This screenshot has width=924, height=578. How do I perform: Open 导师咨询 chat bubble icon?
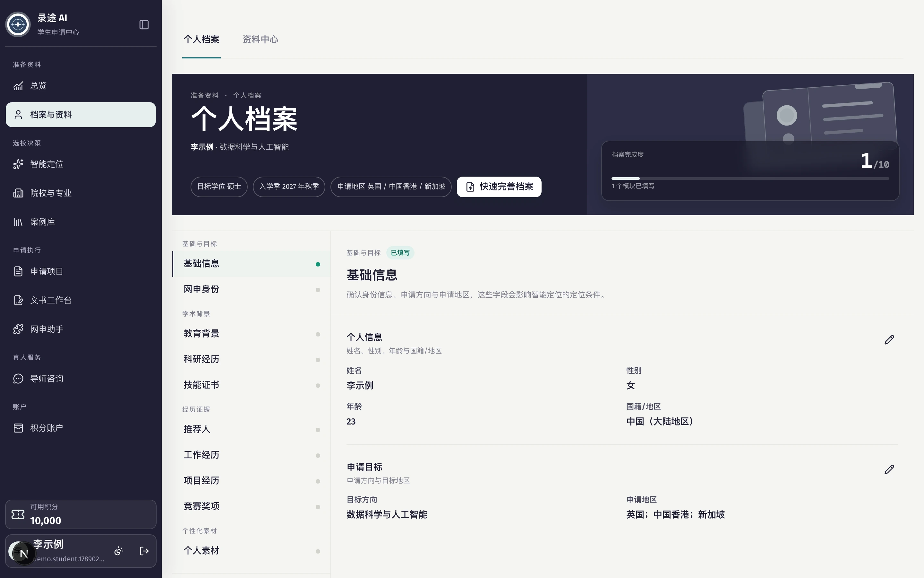[18, 379]
